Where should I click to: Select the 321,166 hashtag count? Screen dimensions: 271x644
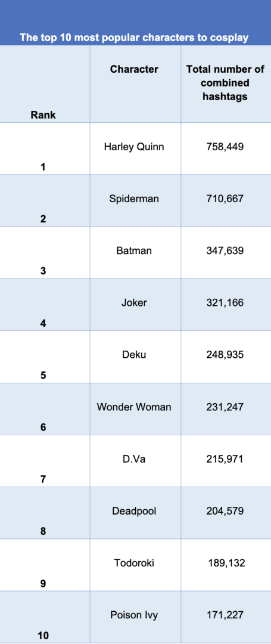(x=225, y=303)
